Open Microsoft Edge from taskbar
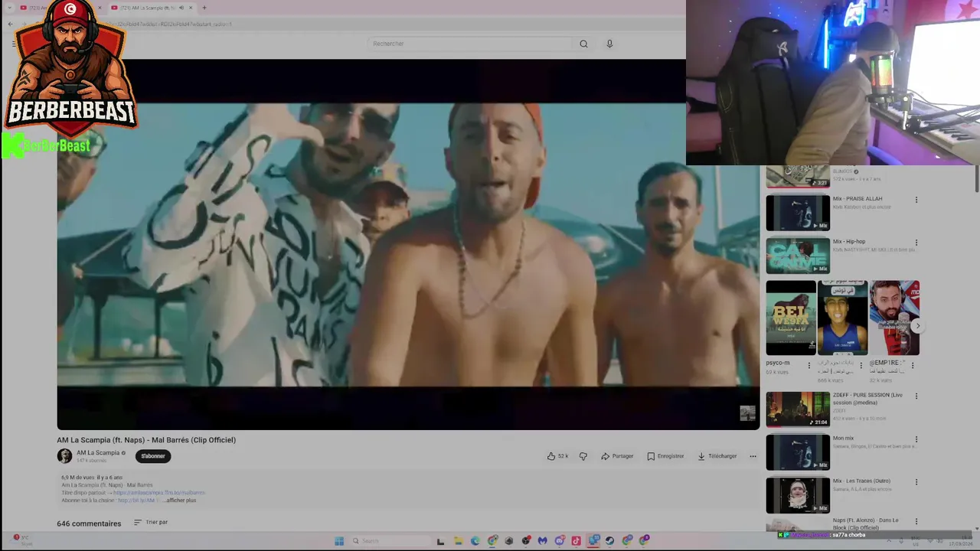The image size is (980, 551). [x=475, y=541]
